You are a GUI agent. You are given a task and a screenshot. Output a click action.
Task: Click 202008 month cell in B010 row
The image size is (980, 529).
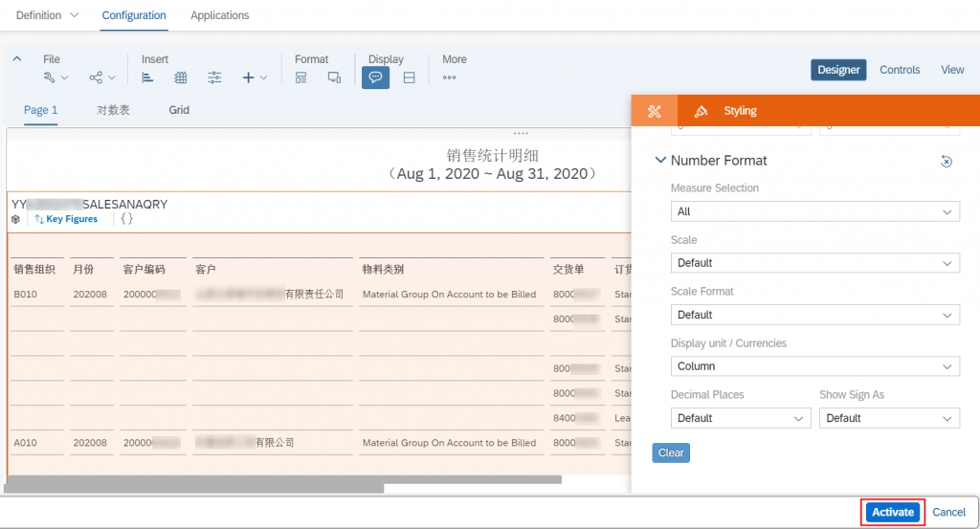[x=90, y=295]
